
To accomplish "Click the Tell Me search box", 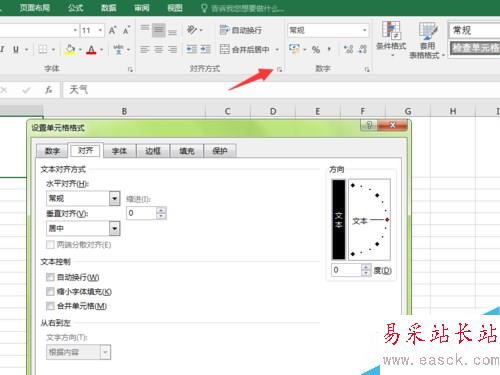I will [x=243, y=8].
